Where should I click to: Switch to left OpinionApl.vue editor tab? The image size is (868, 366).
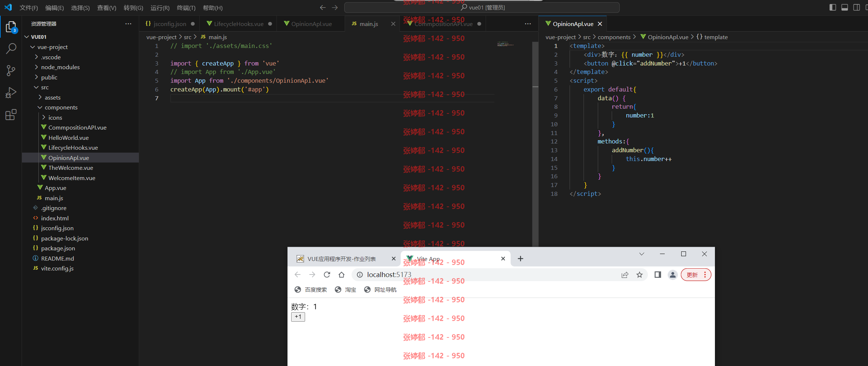pyautogui.click(x=311, y=24)
